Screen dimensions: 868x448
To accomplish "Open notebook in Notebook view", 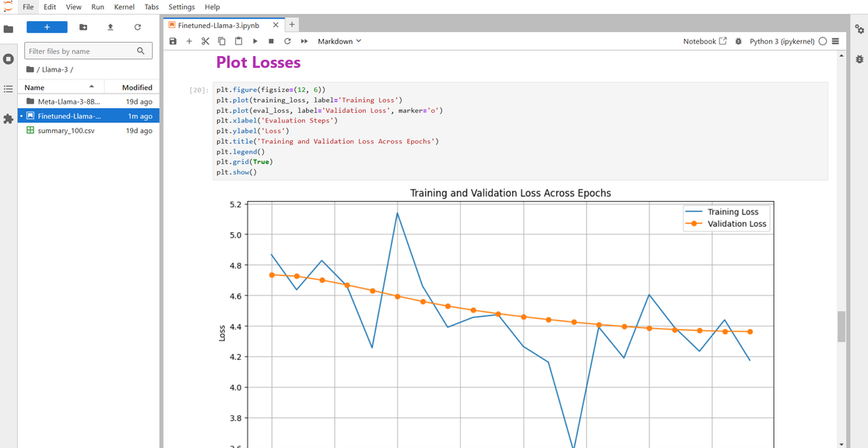I will pos(705,41).
